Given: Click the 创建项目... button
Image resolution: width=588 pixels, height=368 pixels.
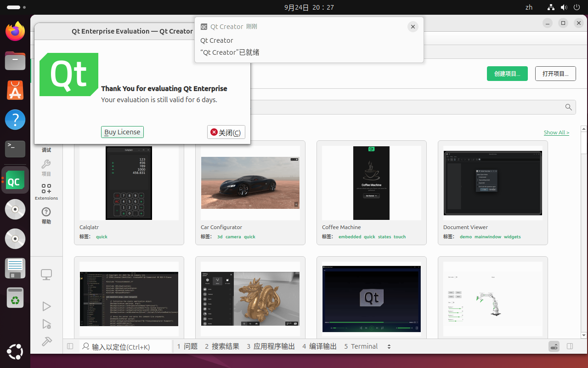Looking at the screenshot, I should (507, 74).
